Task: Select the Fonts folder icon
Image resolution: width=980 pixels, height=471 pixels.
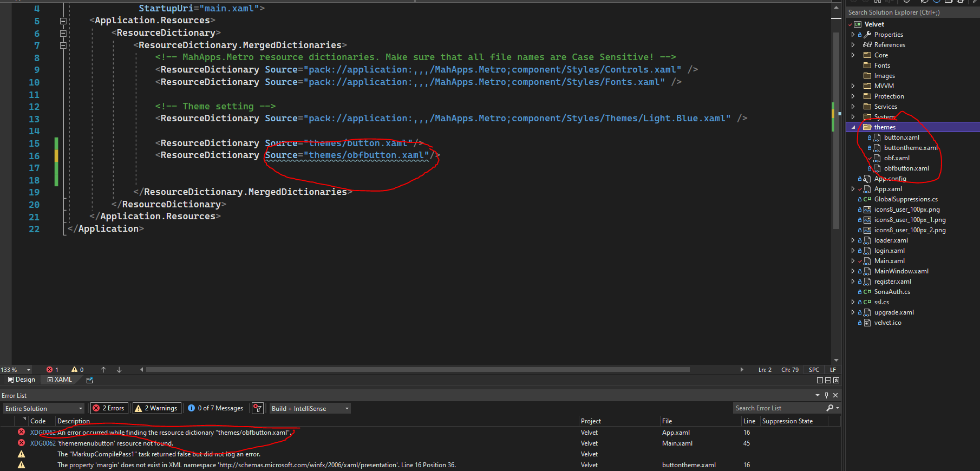Action: [867, 66]
